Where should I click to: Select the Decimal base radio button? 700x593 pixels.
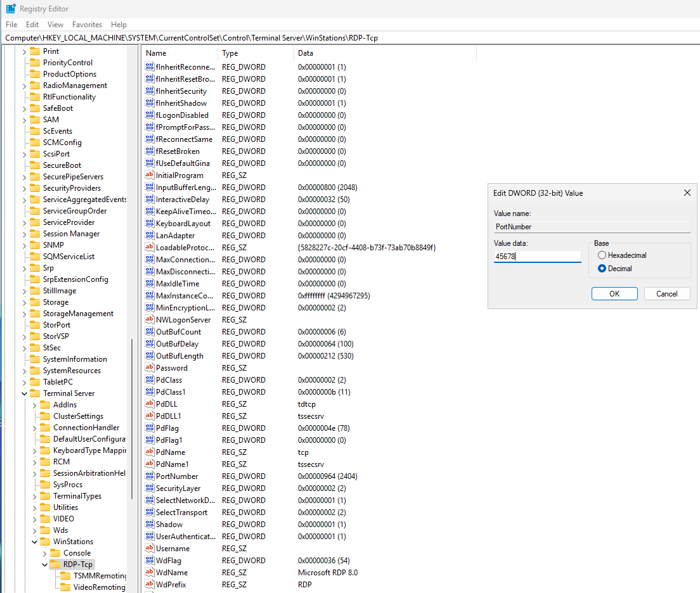coord(602,269)
